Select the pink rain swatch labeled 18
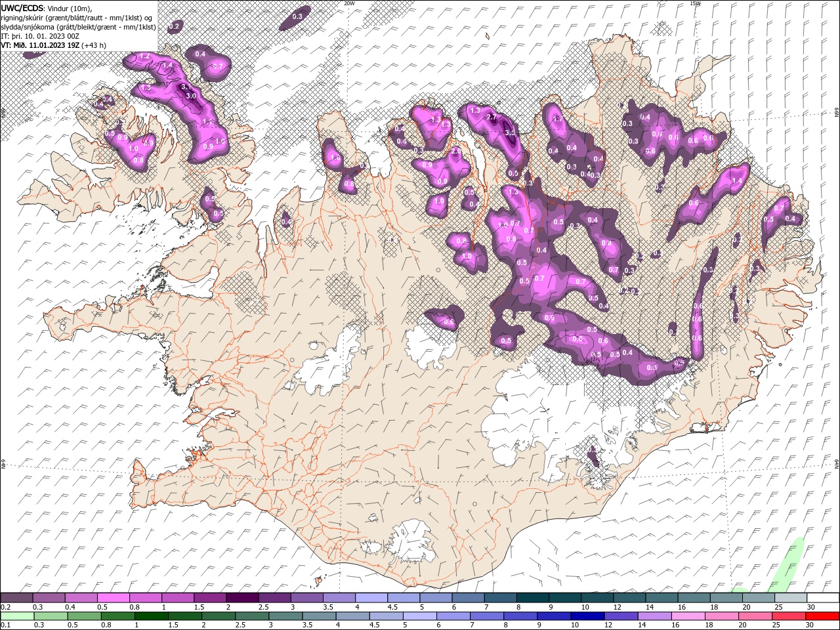Screen dimensions: 840x630 pyautogui.click(x=723, y=616)
